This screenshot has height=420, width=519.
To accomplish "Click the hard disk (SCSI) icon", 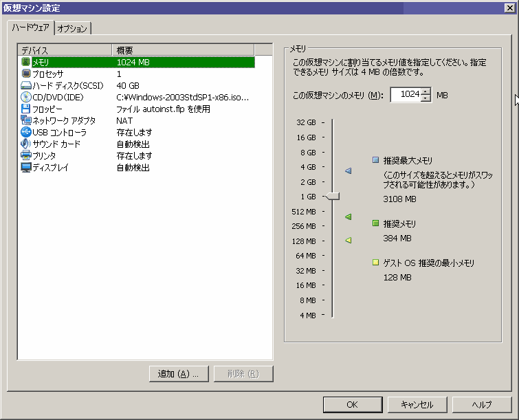I will (x=26, y=85).
